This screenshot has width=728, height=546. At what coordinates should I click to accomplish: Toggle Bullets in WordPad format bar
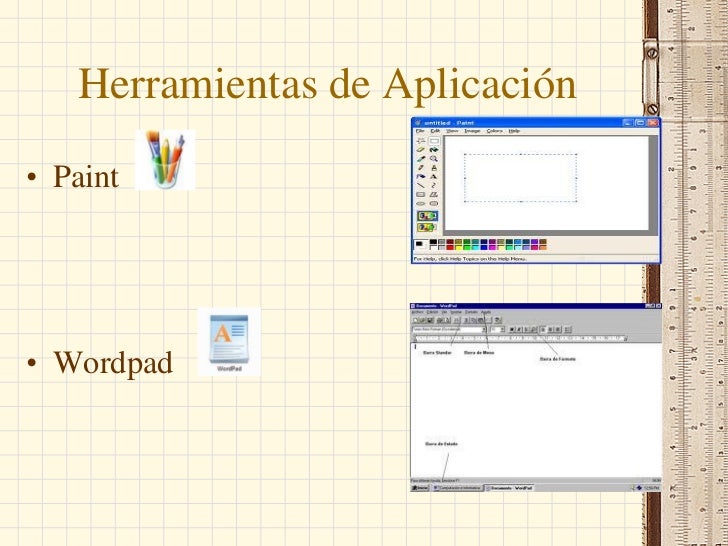(x=568, y=330)
